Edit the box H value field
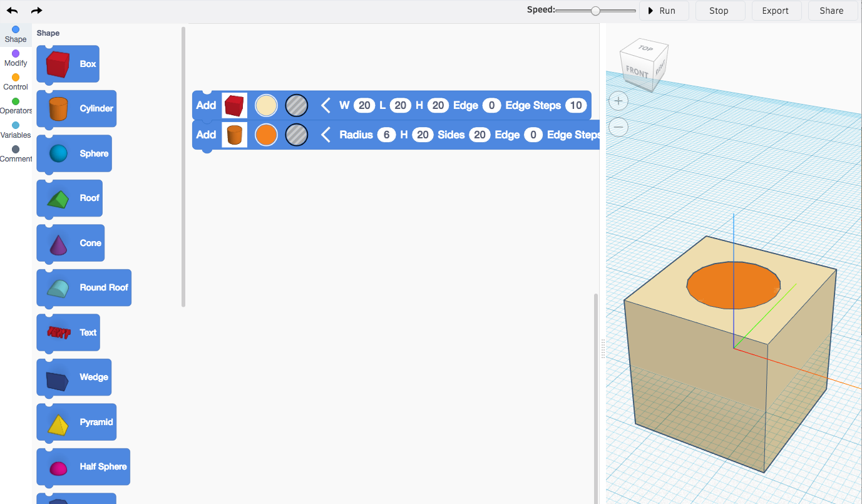The image size is (862, 504). pos(438,105)
